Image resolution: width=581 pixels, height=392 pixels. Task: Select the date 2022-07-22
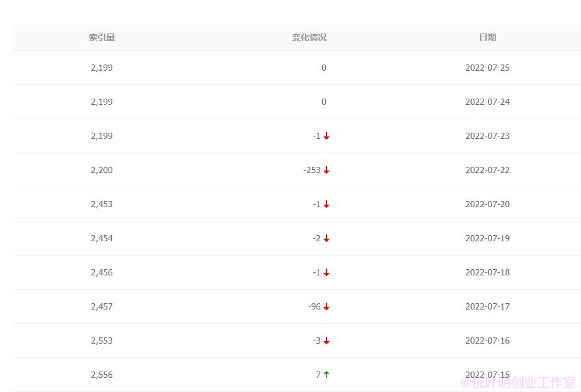coord(487,170)
